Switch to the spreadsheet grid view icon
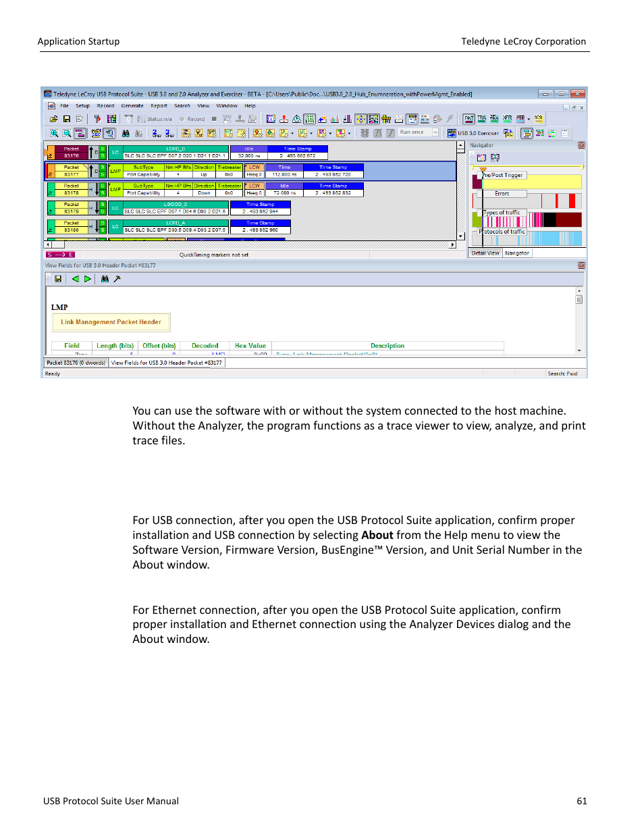 (x=565, y=133)
